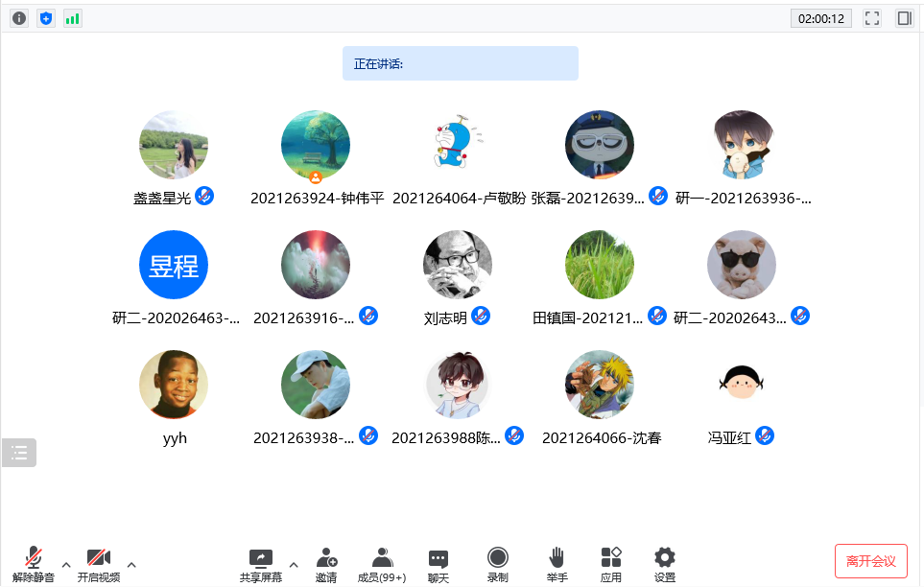The width and height of the screenshot is (924, 587).
Task: Expand share screen options arrow
Action: tap(294, 564)
